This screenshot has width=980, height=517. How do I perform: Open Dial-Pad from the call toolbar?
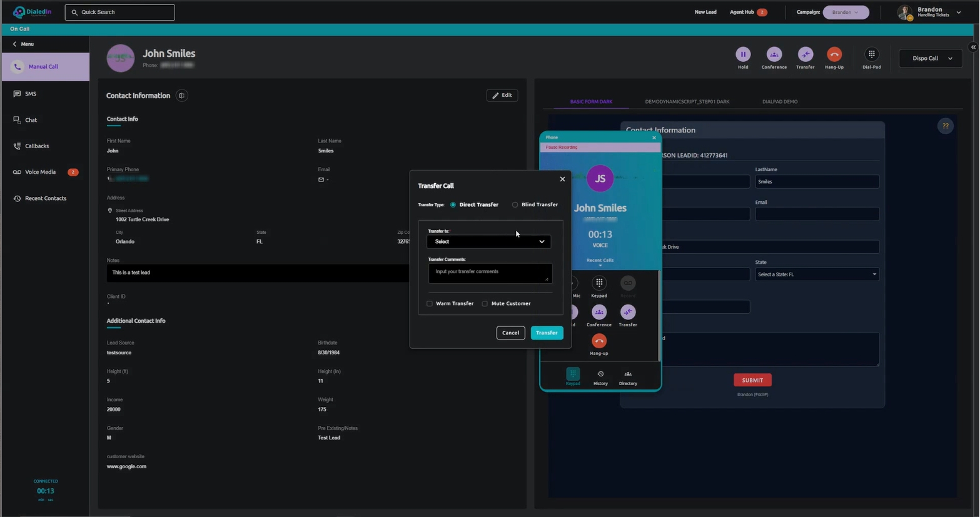click(x=871, y=55)
